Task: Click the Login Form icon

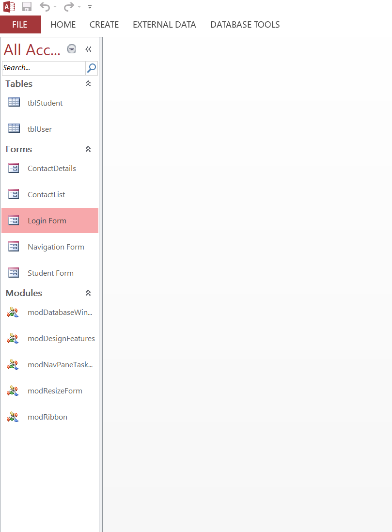Action: point(14,220)
